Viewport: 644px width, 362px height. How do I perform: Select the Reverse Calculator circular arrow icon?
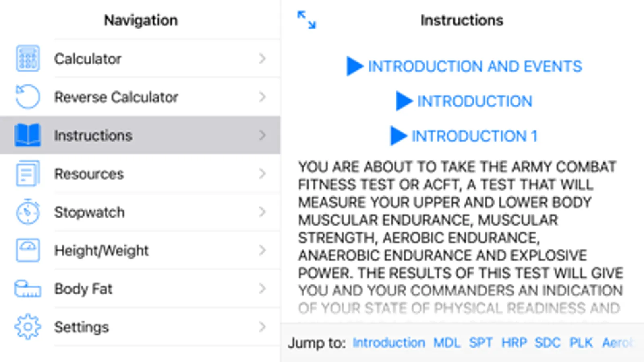[x=28, y=97]
